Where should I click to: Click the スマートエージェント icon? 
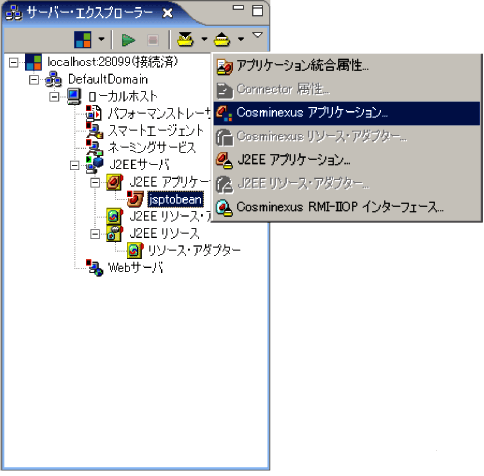tap(94, 131)
